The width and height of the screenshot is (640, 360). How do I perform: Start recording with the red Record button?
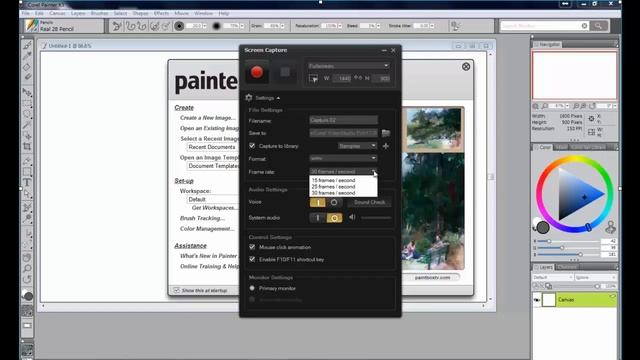point(257,72)
